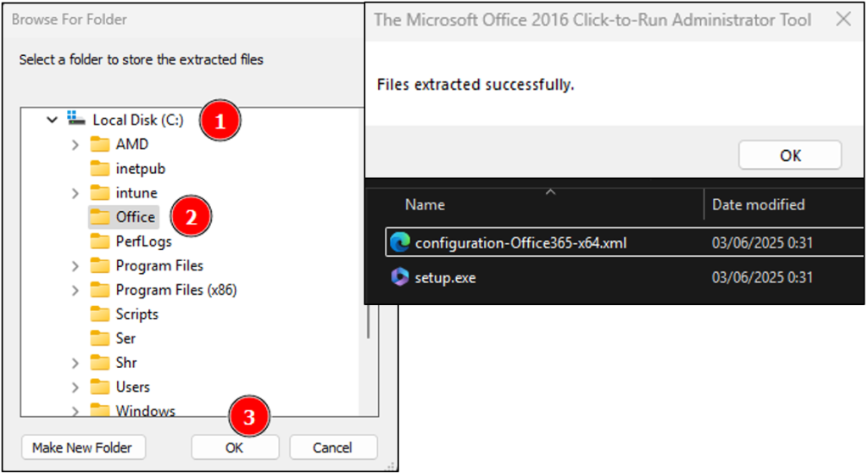Expand the Program Files (x86) folder
Image resolution: width=868 pixels, height=473 pixels.
pos(75,290)
